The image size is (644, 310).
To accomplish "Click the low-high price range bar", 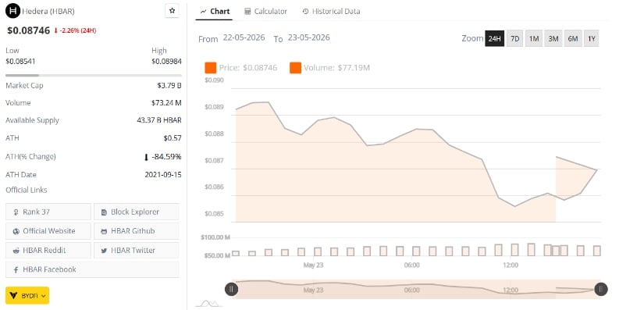I will click(94, 76).
